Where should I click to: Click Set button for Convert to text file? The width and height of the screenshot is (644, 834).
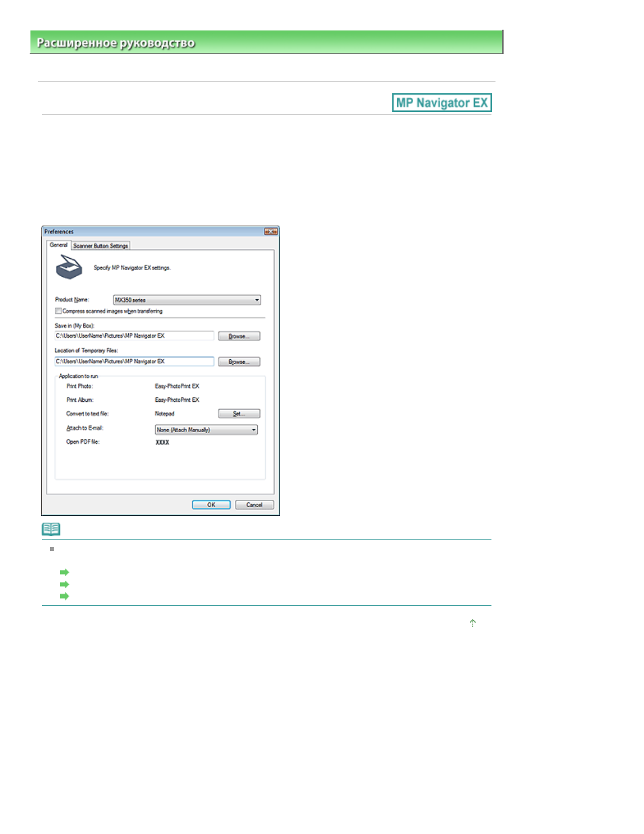click(x=239, y=414)
